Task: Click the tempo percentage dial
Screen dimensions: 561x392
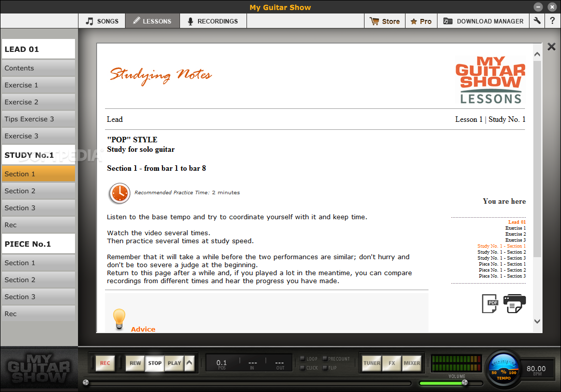Action: click(503, 369)
